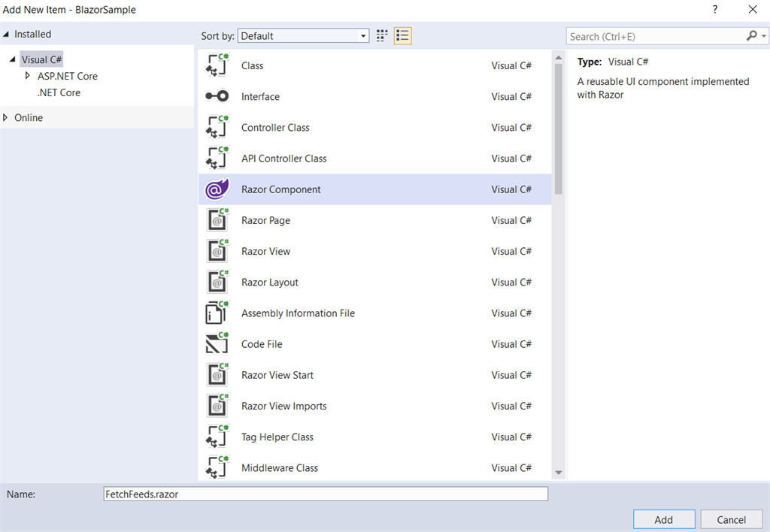Click the Code File icon
Viewport: 770px width, 532px height.
(217, 343)
